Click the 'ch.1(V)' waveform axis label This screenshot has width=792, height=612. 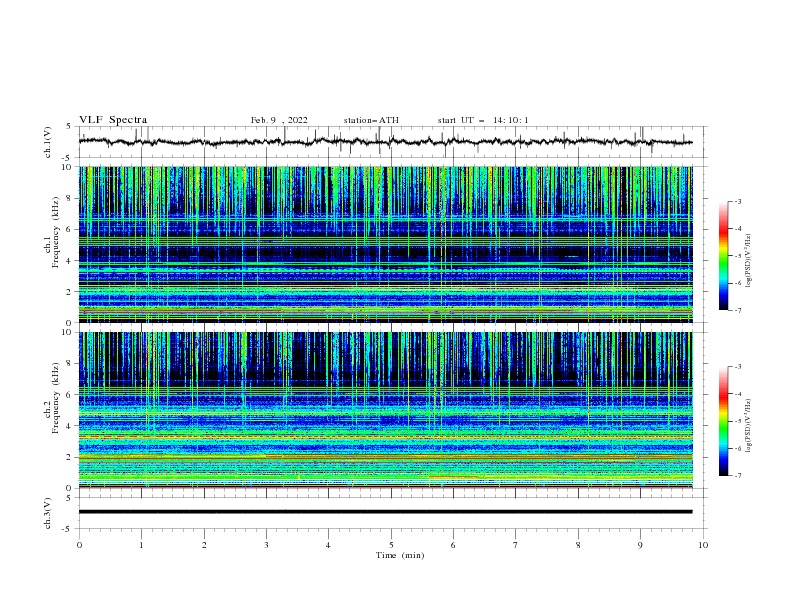pos(48,142)
